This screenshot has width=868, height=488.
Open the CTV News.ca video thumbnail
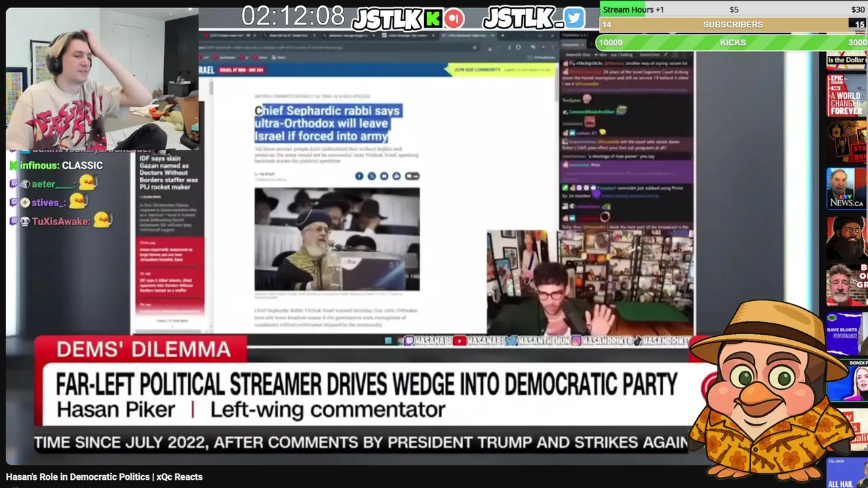[x=846, y=188]
